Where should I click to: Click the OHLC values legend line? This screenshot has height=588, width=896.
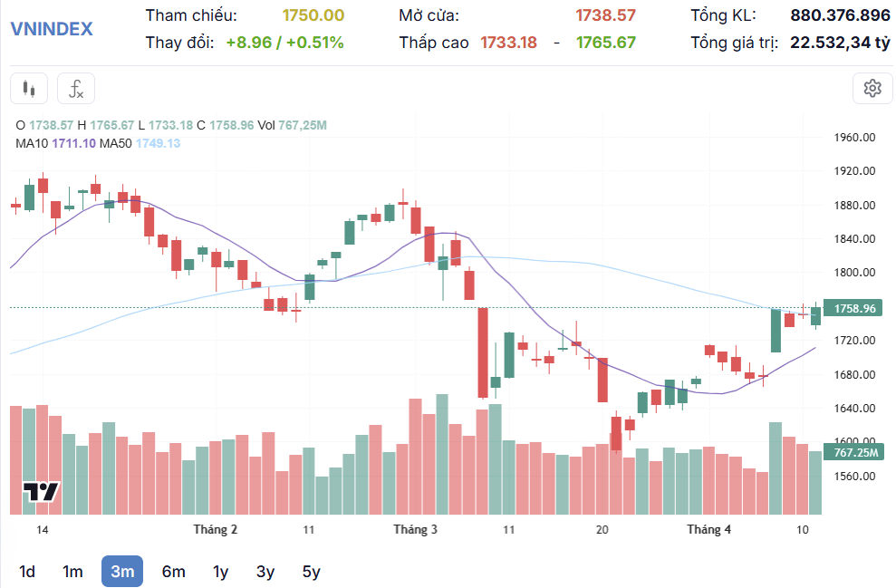tap(171, 125)
